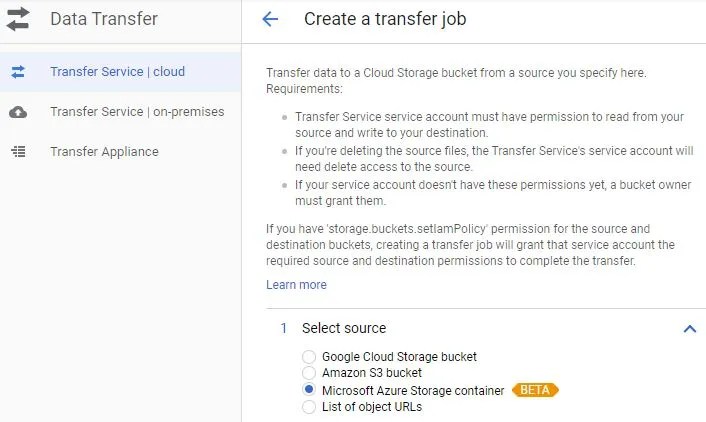
Task: Select Microsoft Azure Storage container radio
Action: click(309, 390)
